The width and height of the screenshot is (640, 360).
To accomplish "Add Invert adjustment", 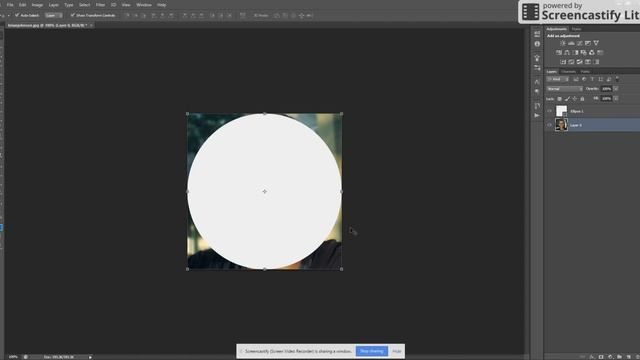I will point(563,62).
